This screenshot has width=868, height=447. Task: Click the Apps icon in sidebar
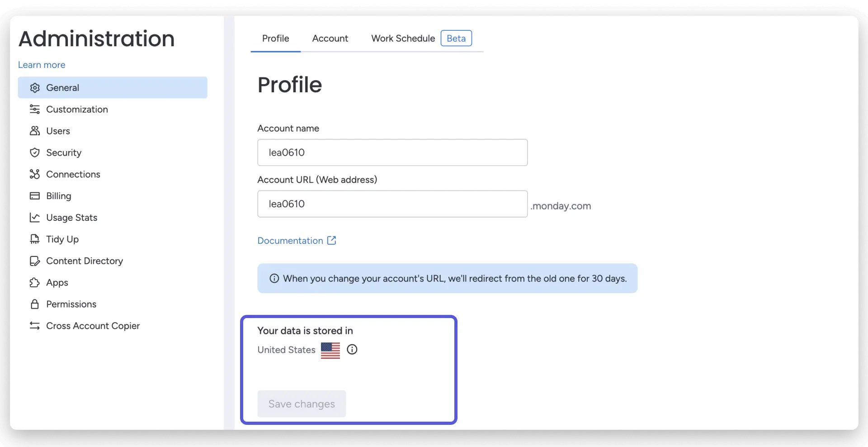(35, 282)
